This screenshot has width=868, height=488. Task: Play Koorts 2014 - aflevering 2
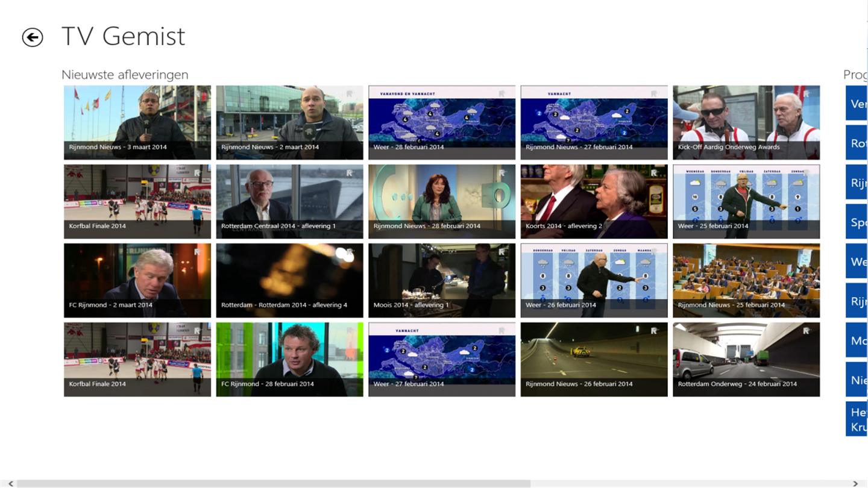tap(594, 202)
